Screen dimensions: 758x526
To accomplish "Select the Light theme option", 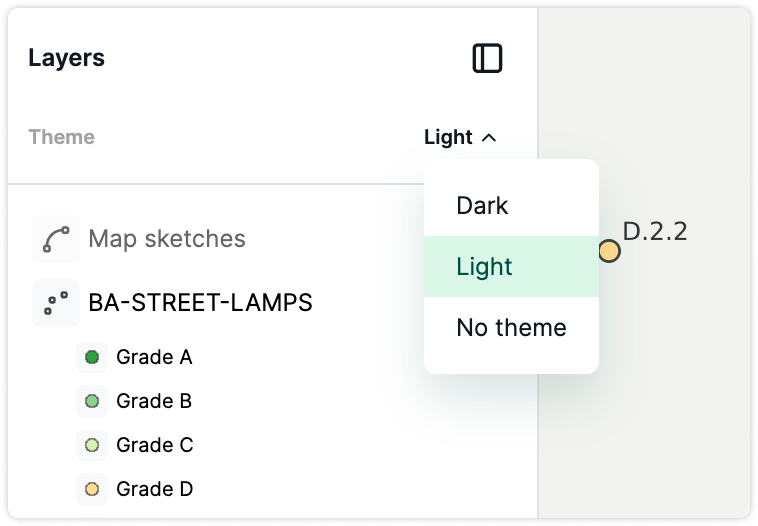I will (x=511, y=266).
